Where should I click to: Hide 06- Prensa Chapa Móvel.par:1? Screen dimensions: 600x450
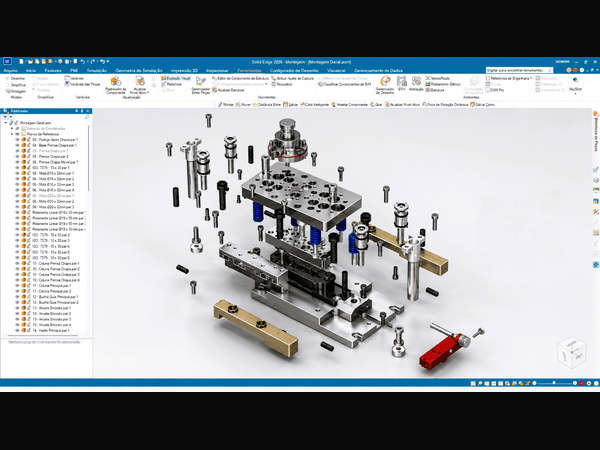(x=18, y=162)
